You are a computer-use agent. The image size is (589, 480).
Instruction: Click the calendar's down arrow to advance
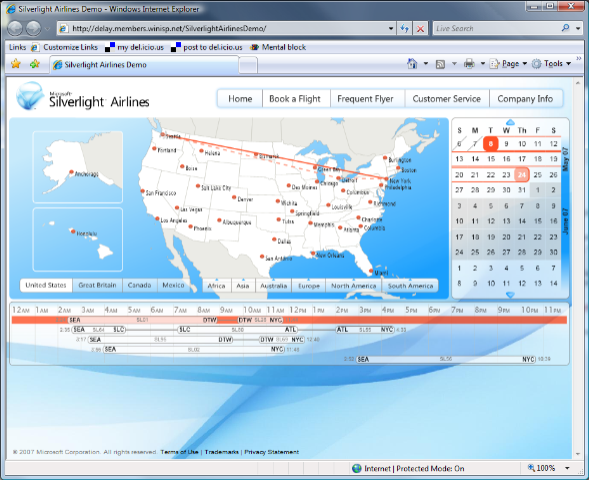point(510,295)
